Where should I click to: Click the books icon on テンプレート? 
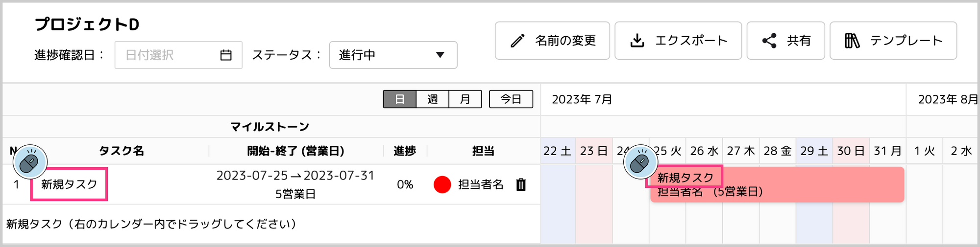click(852, 41)
